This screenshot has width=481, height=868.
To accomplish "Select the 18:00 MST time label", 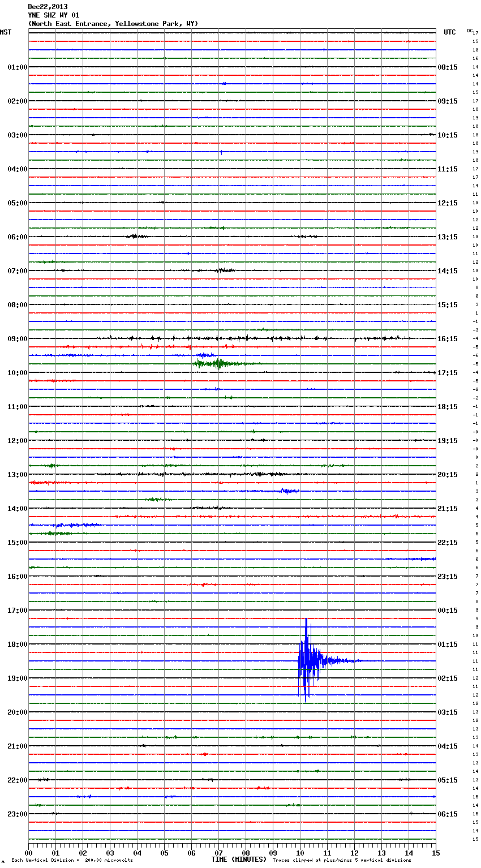I will (x=17, y=644).
